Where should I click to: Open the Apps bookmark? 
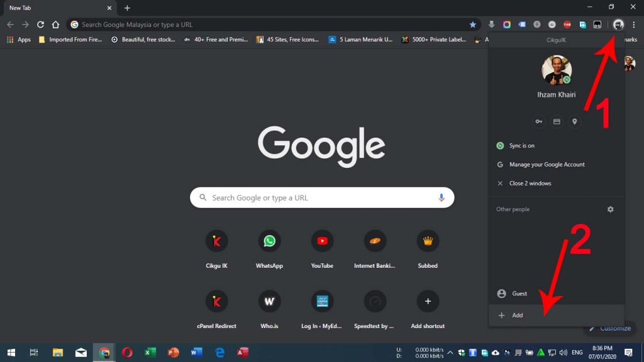click(x=18, y=40)
